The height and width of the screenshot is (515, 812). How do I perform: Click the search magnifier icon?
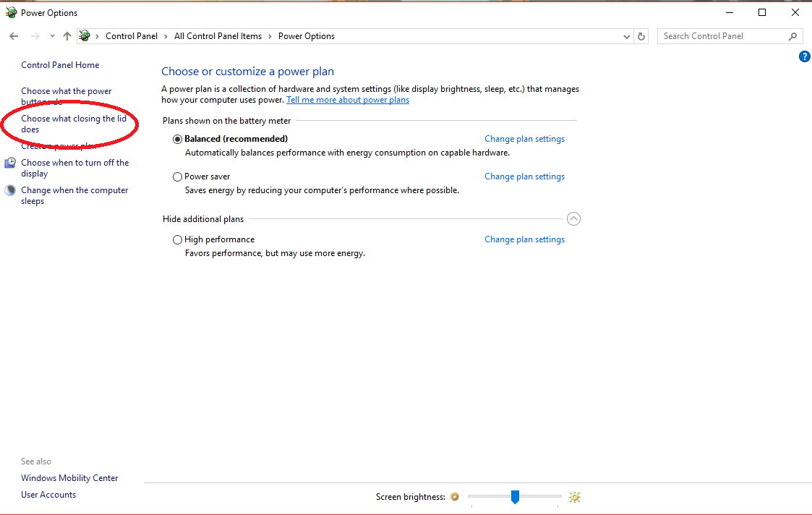click(x=793, y=36)
